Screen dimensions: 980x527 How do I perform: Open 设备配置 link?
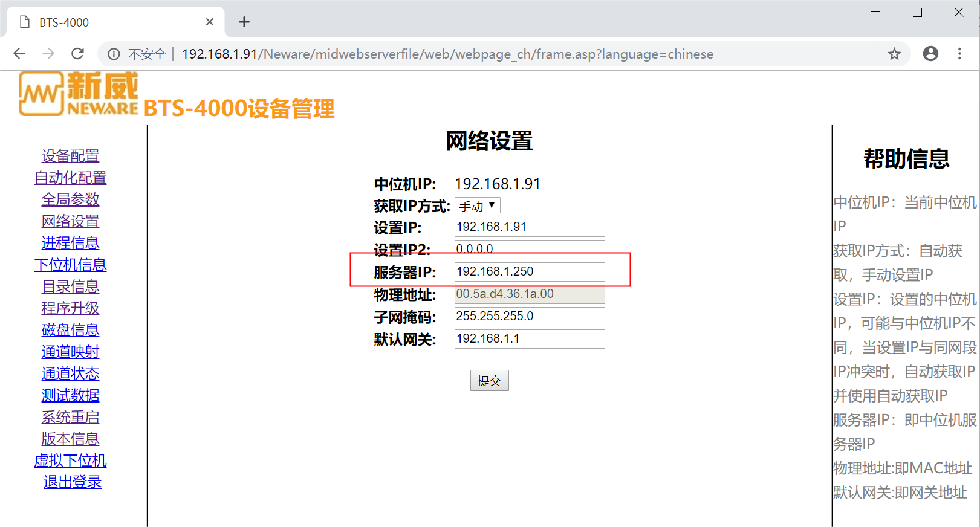coord(70,156)
